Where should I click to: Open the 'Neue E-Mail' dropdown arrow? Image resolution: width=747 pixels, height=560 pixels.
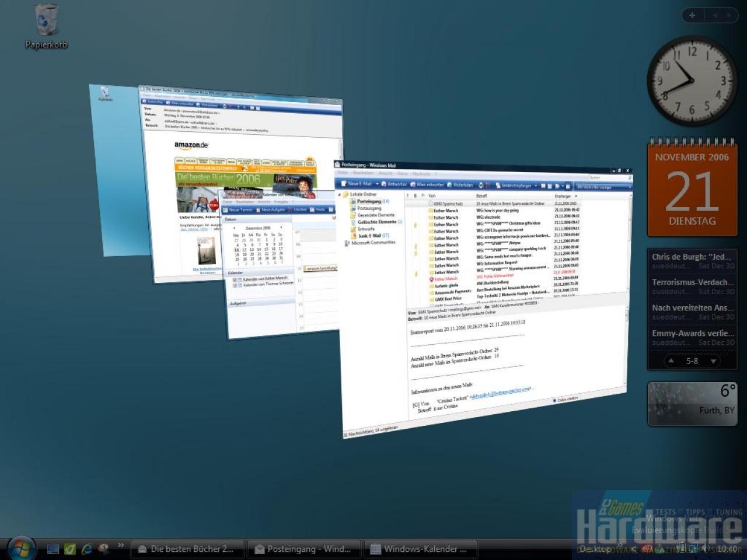click(x=377, y=184)
